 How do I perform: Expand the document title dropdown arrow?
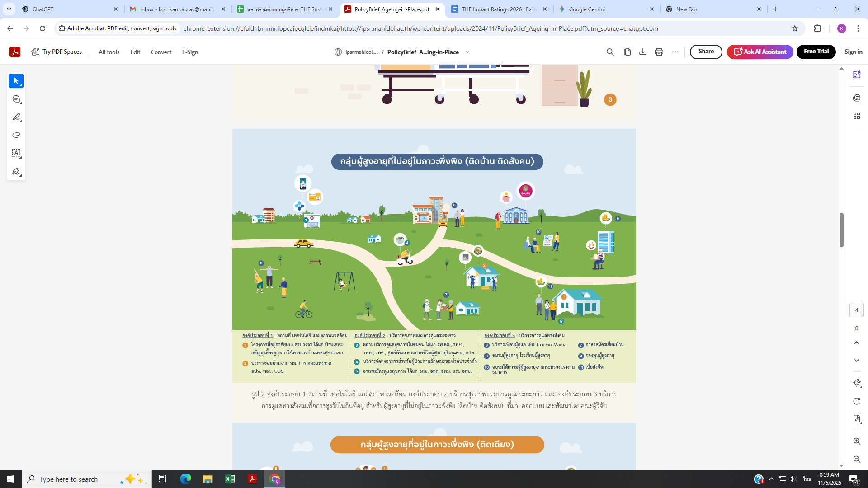tap(467, 52)
